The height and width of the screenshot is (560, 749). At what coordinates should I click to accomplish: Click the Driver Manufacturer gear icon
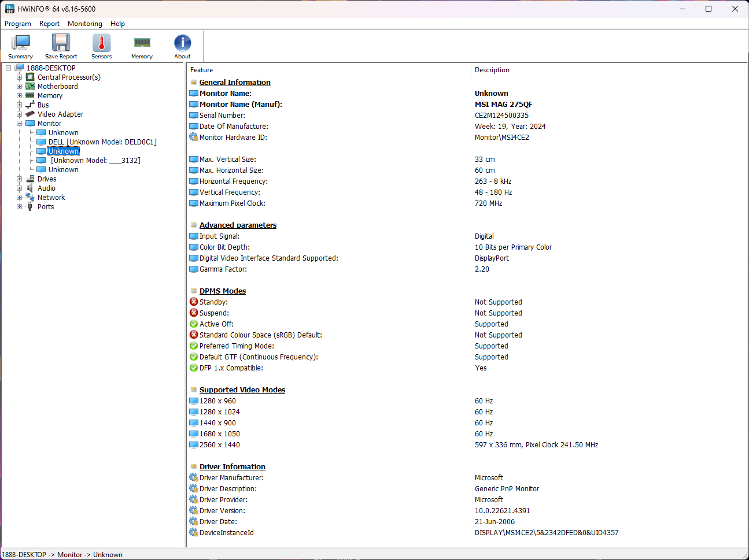(194, 477)
